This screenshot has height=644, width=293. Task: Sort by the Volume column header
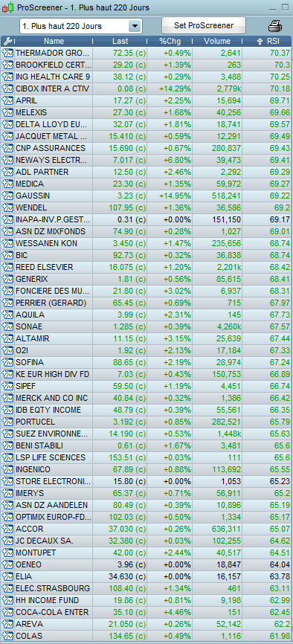click(217, 41)
